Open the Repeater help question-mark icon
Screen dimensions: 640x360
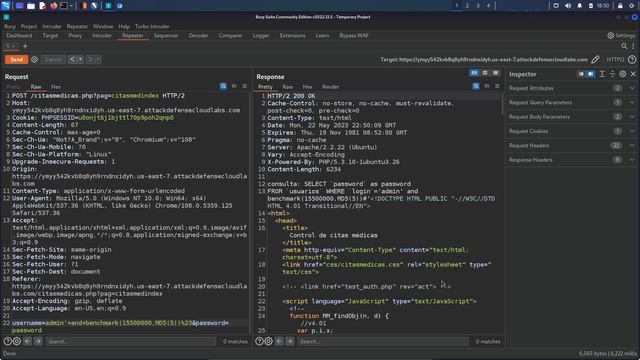tap(632, 60)
